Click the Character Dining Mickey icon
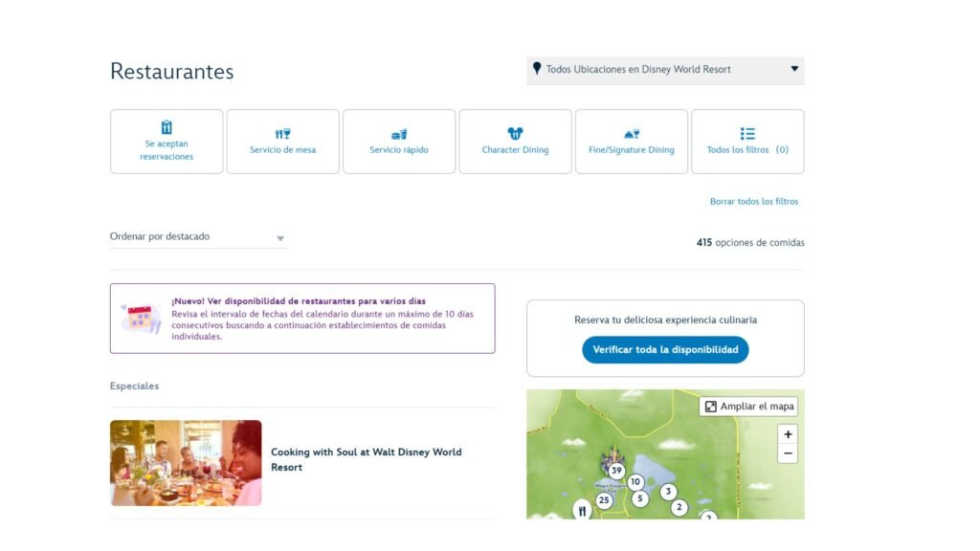Screen dimensions: 980x551 tap(515, 133)
